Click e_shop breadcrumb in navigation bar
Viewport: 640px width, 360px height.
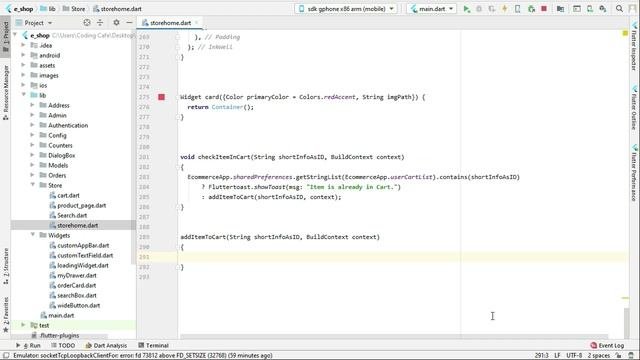[20, 9]
